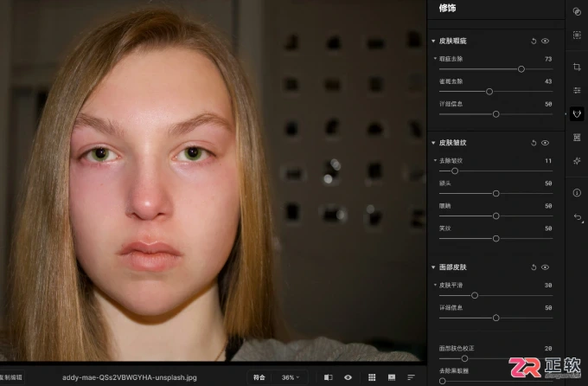This screenshot has width=588, height=386.
Task: Toggle visibility of 面部皮肤 effect
Action: tap(546, 267)
